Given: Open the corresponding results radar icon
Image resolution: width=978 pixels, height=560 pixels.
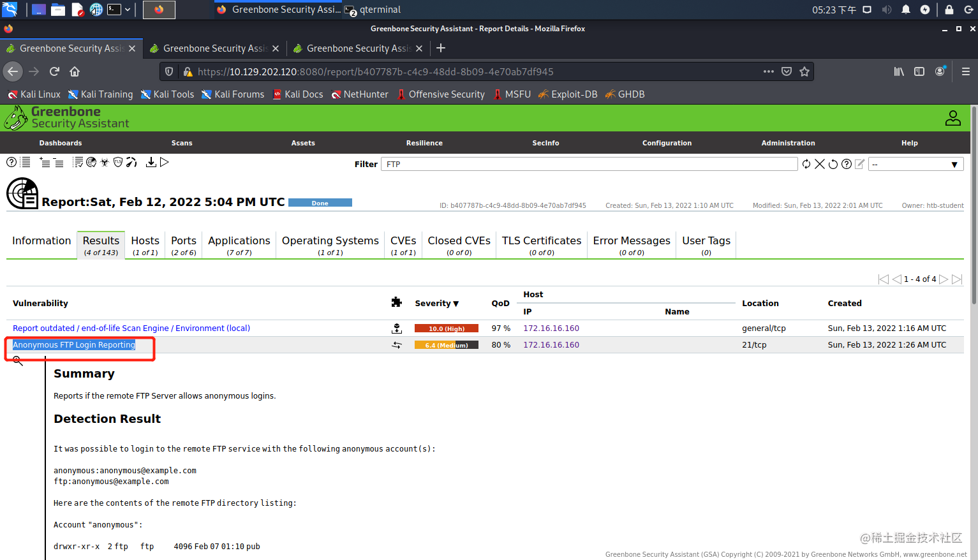Looking at the screenshot, I should pyautogui.click(x=91, y=163).
